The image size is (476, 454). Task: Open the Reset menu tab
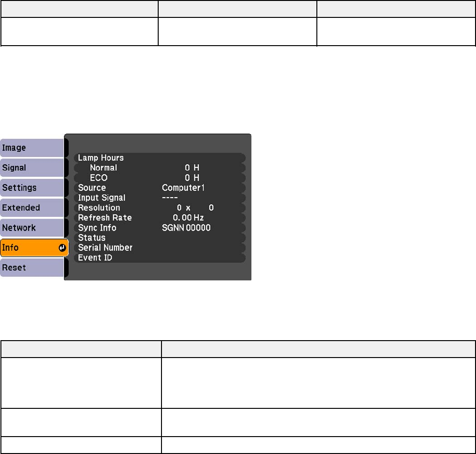click(x=32, y=268)
